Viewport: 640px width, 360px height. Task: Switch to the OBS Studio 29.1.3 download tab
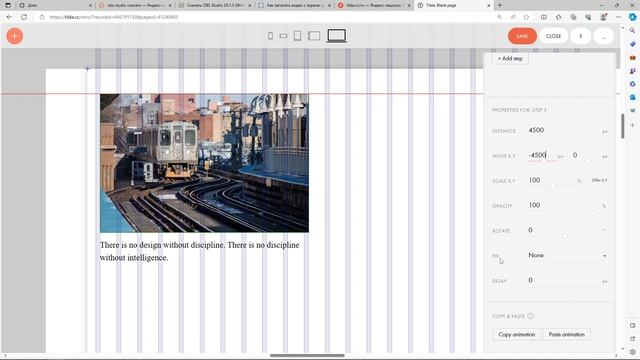(216, 5)
